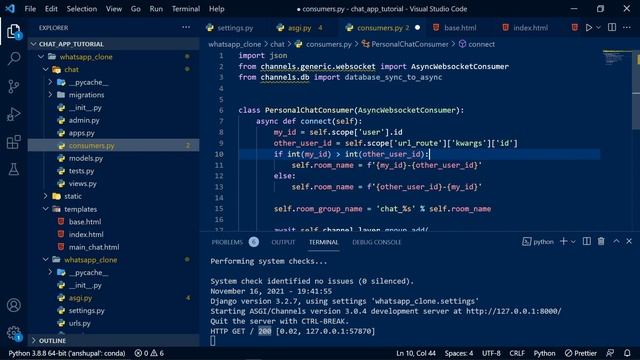Switch to the index.html tab
The height and width of the screenshot is (360, 640).
click(x=530, y=28)
